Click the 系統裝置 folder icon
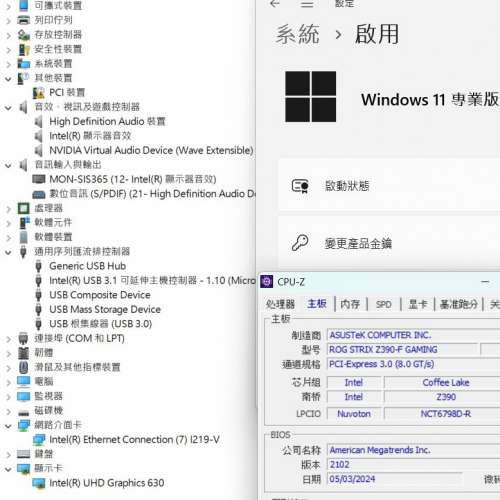500x500 pixels. 23,63
